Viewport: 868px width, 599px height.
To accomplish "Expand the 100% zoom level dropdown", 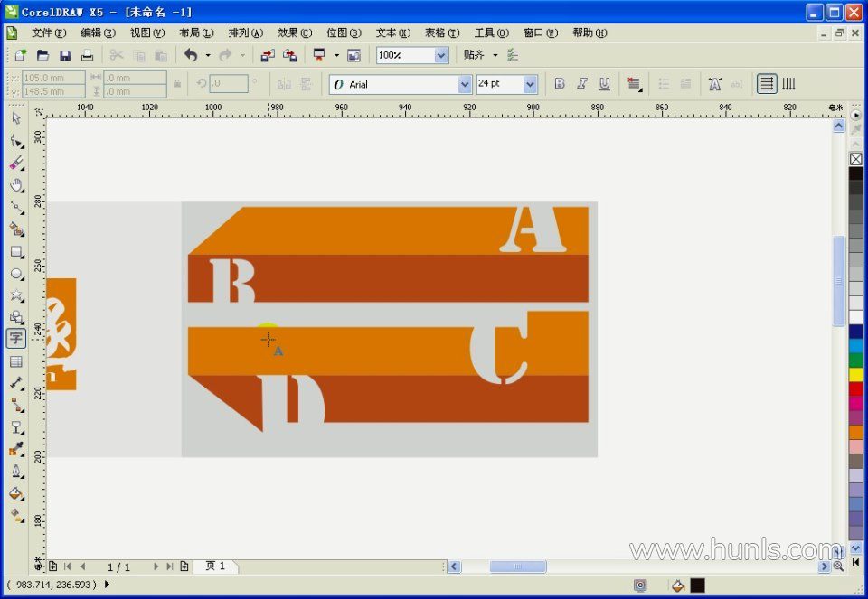I will (441, 55).
